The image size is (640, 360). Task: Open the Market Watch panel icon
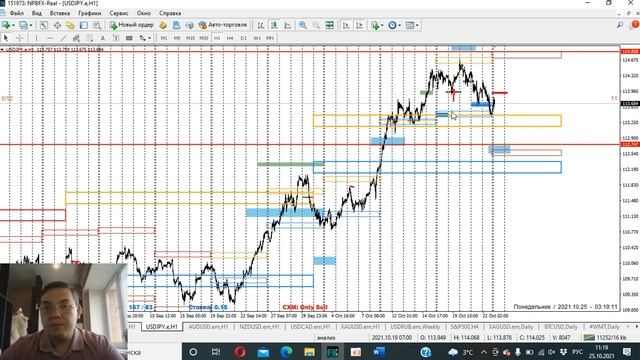tap(44, 25)
